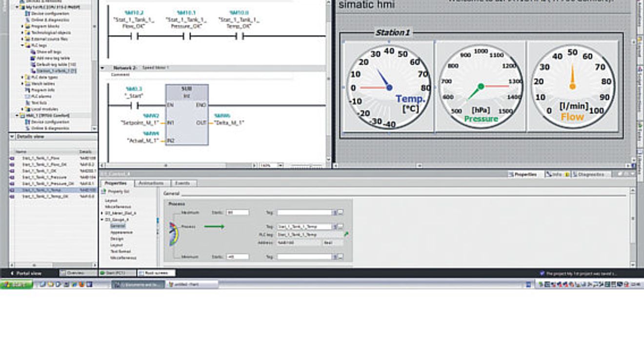
Task: Click the Stat_1_Tank_1_Flow_OK contact
Action: [134, 36]
